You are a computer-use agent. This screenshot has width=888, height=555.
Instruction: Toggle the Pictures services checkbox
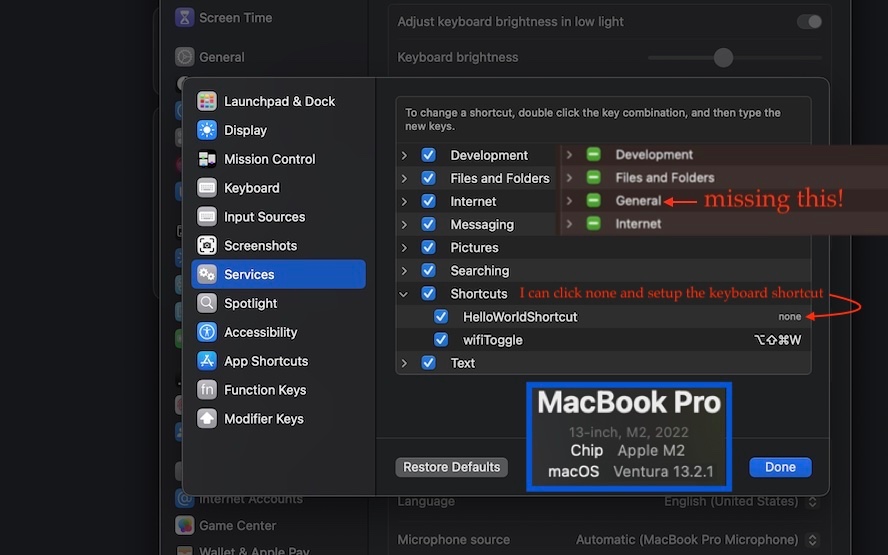coord(429,247)
